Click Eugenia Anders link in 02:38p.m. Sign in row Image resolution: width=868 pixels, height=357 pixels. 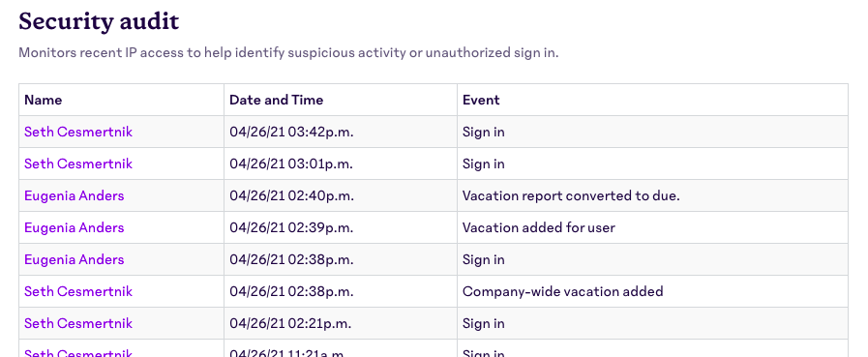pos(75,259)
